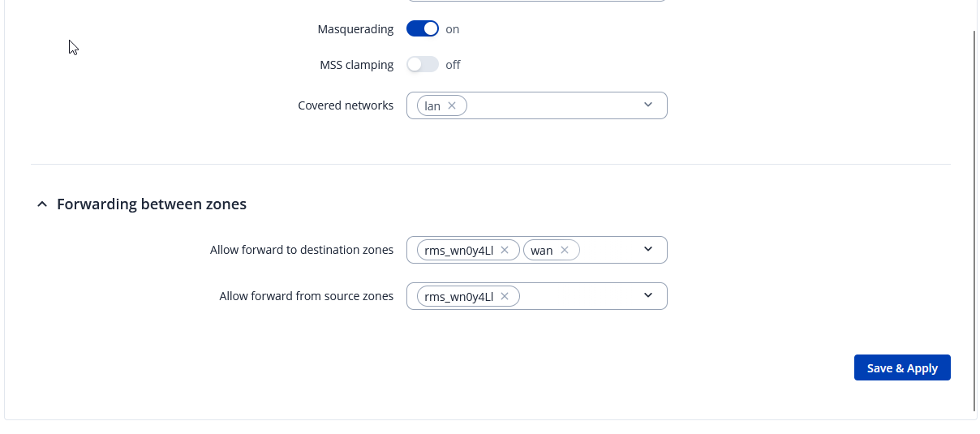Image resolution: width=980 pixels, height=434 pixels.
Task: Click the Masquerading label
Action: pos(355,29)
